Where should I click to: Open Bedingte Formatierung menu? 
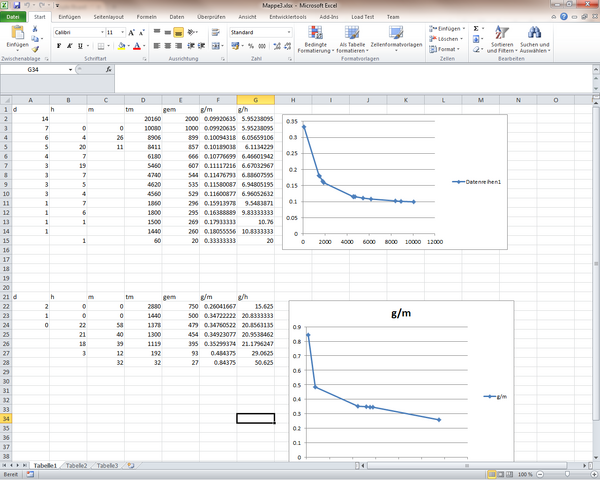coord(315,39)
